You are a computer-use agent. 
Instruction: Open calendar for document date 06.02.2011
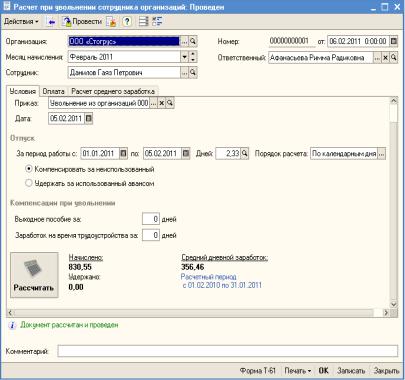tap(394, 41)
